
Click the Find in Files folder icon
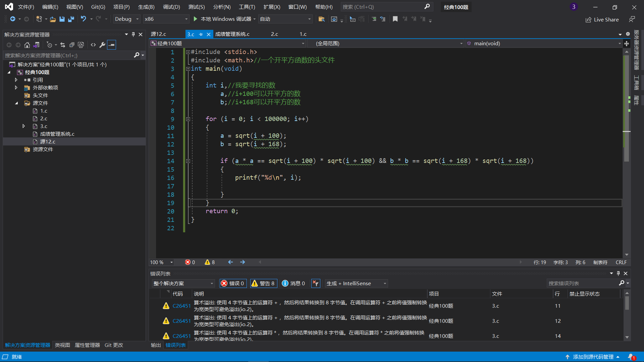pos(321,19)
